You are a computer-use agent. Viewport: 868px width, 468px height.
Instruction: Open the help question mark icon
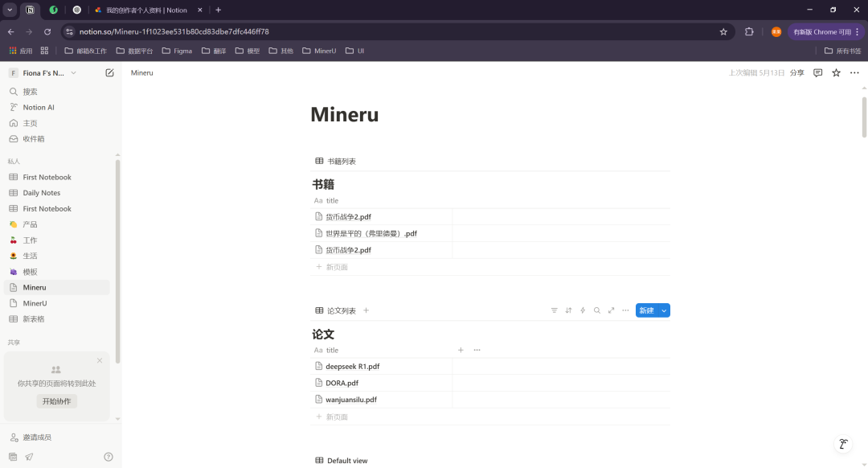(x=108, y=457)
